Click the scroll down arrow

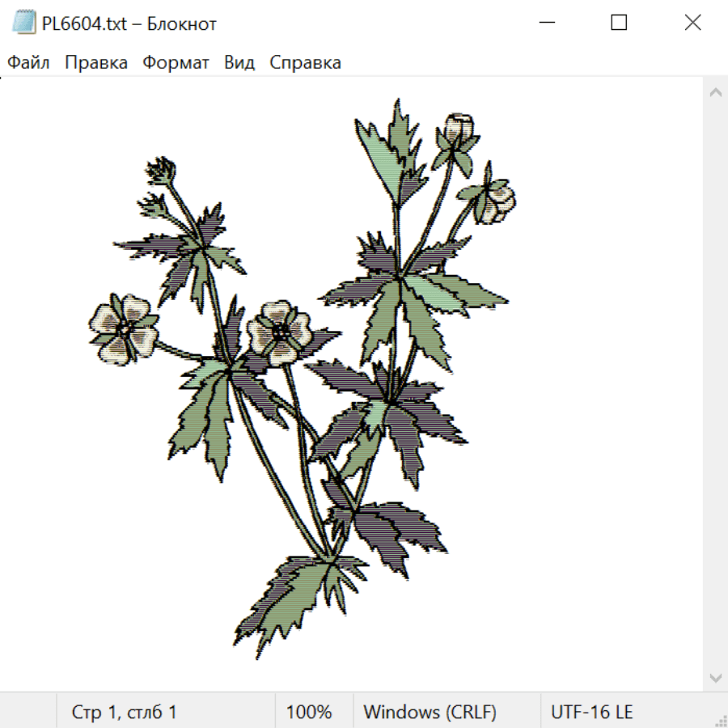point(716,678)
